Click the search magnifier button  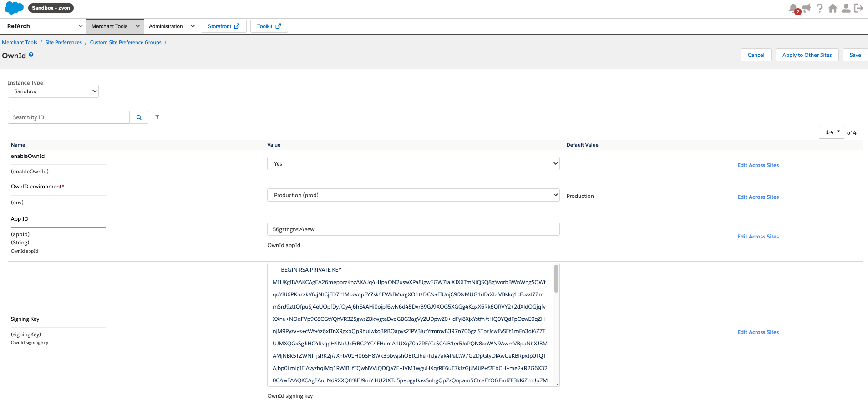[139, 117]
